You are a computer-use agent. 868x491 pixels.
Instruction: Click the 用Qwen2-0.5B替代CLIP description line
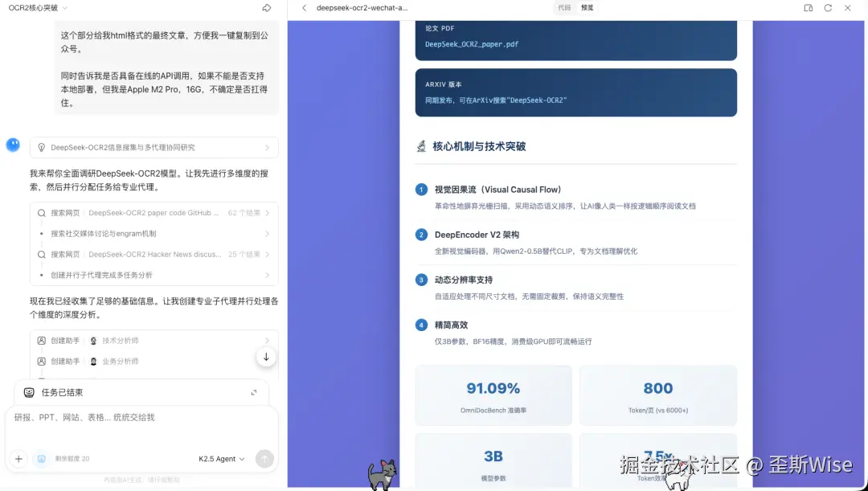click(x=536, y=252)
